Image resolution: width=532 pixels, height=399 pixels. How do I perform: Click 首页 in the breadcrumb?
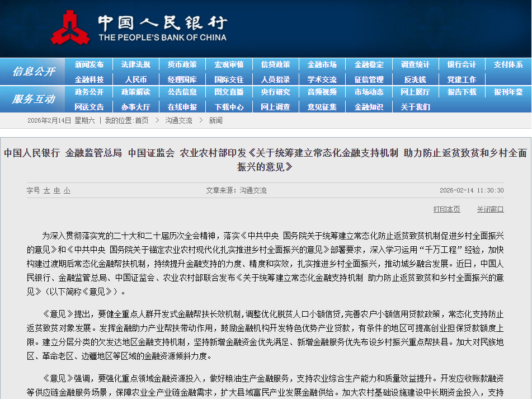(x=142, y=121)
